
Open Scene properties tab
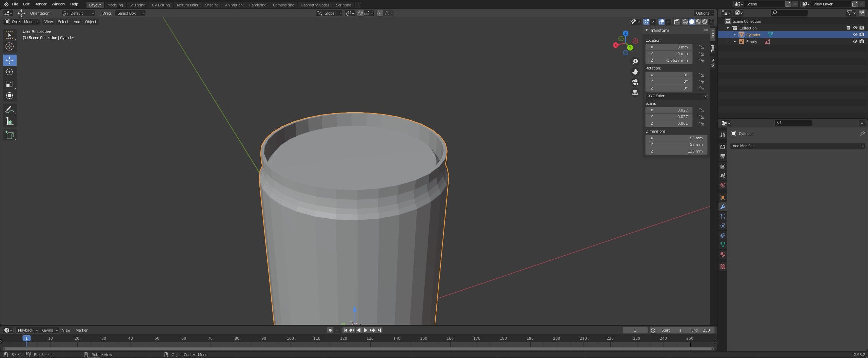click(723, 175)
